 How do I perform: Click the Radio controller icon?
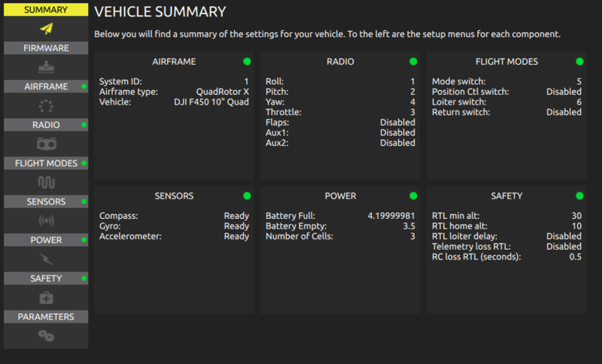(x=46, y=144)
